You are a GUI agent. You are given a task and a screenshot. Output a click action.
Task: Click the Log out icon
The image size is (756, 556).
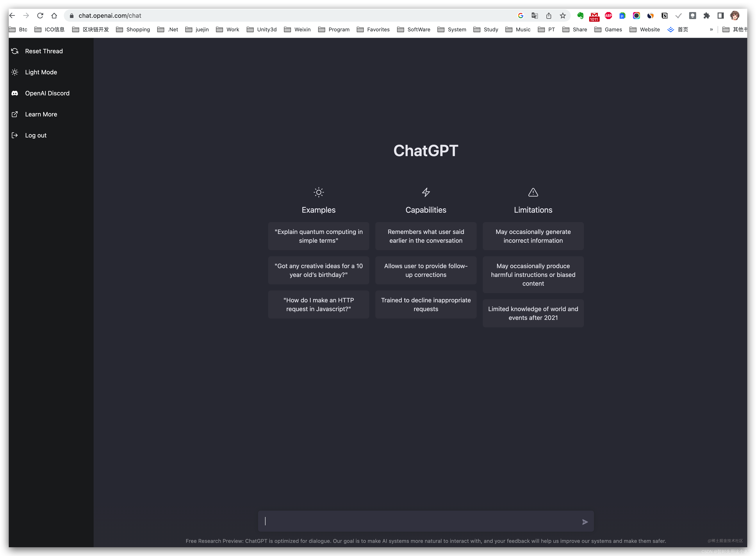[x=15, y=135]
